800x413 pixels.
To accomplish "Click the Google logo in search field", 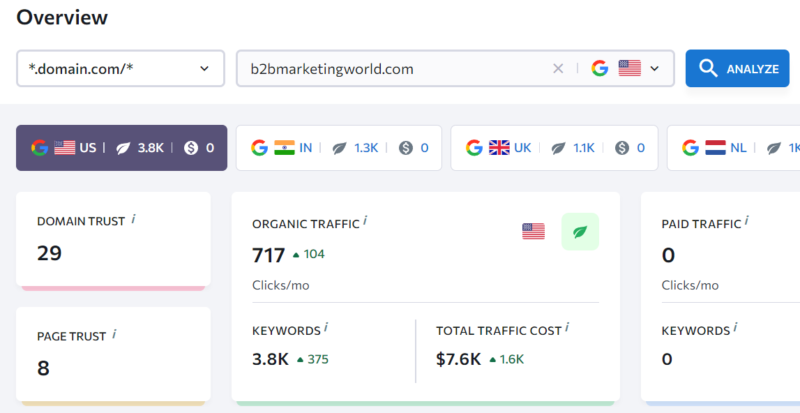I will tap(600, 68).
